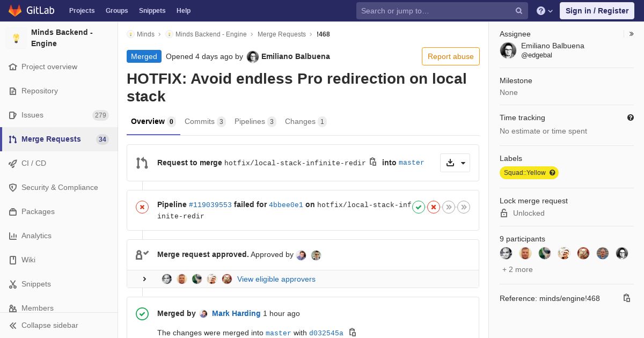Click the time tracking help icon
The image size is (644, 338).
click(631, 117)
